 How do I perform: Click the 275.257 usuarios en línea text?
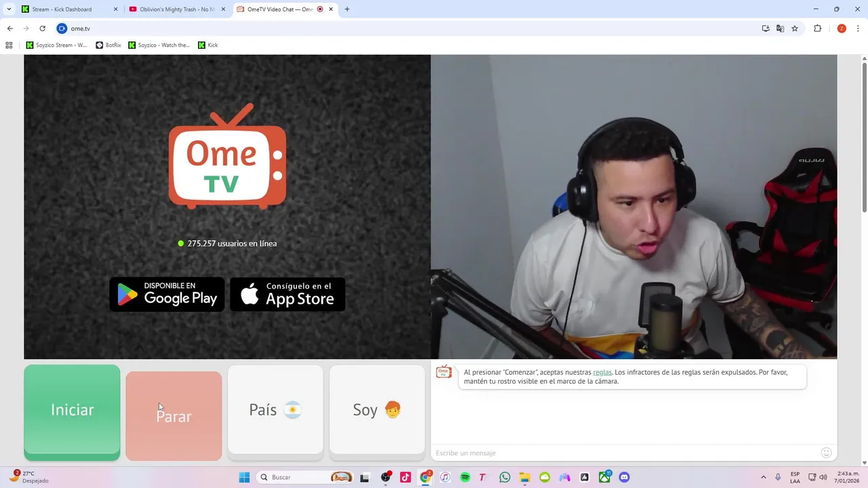click(x=232, y=243)
